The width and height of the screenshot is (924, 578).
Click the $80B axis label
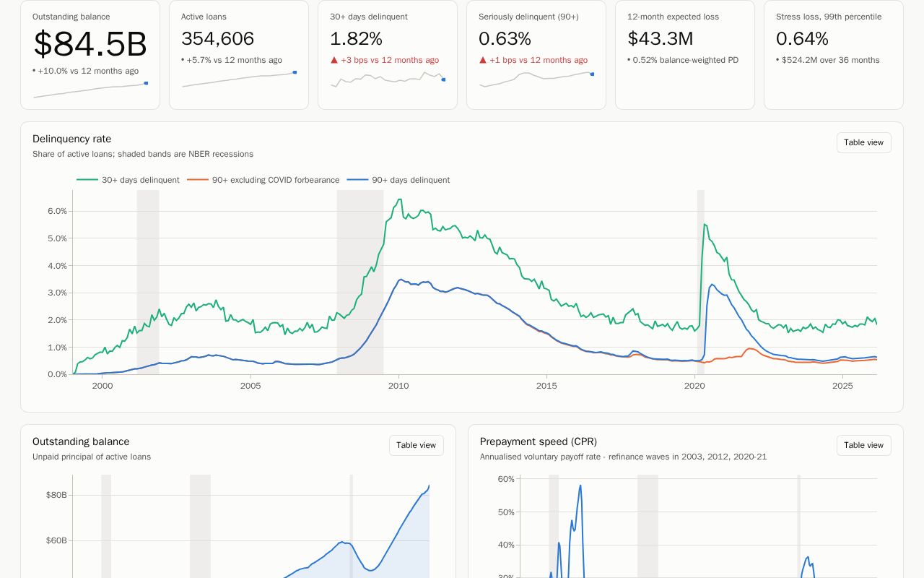56,495
